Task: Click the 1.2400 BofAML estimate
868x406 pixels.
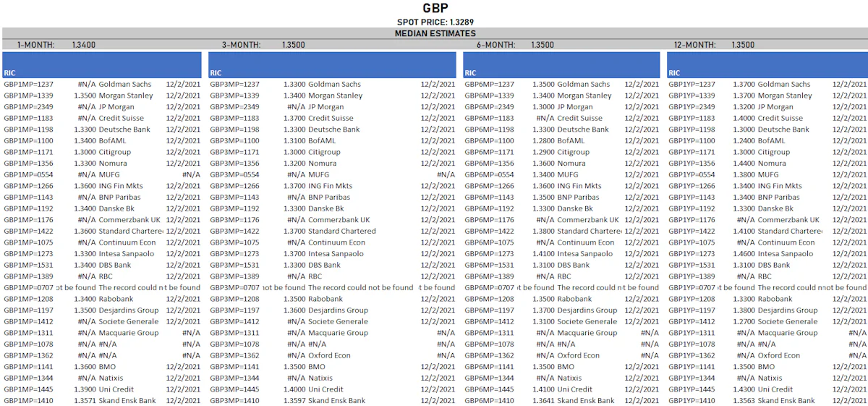Action: point(744,140)
